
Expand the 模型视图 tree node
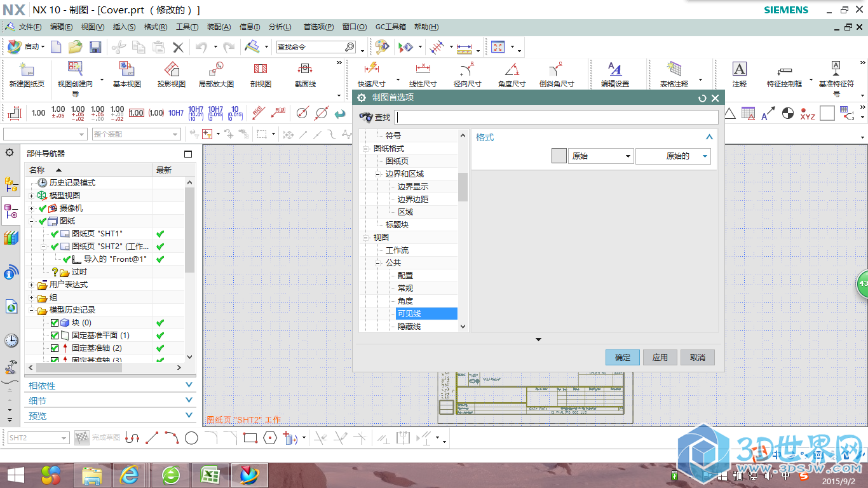tap(31, 196)
